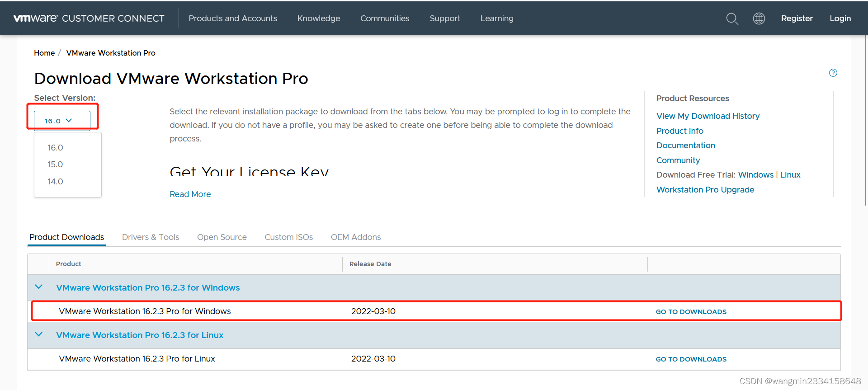Open the search magnifier icon
The width and height of the screenshot is (868, 390).
tap(732, 19)
